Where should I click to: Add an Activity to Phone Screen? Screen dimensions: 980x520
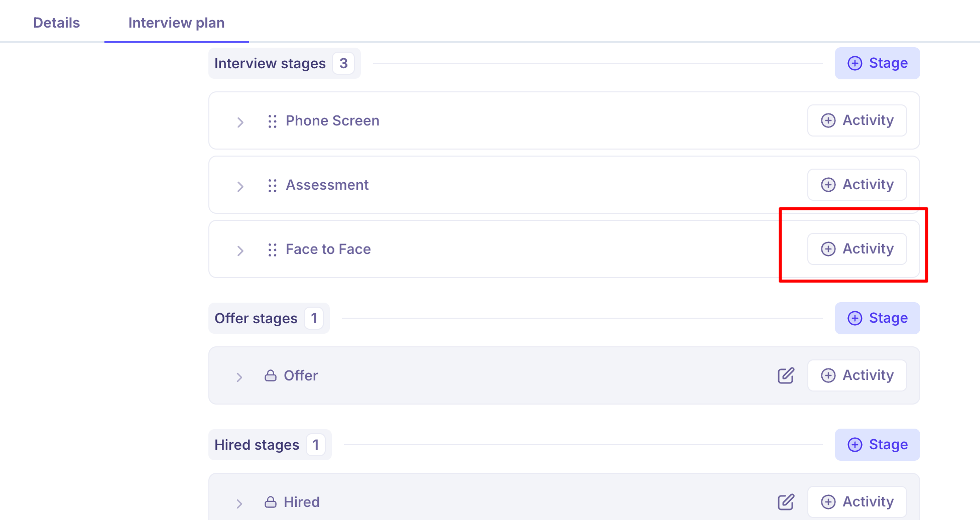pos(857,120)
